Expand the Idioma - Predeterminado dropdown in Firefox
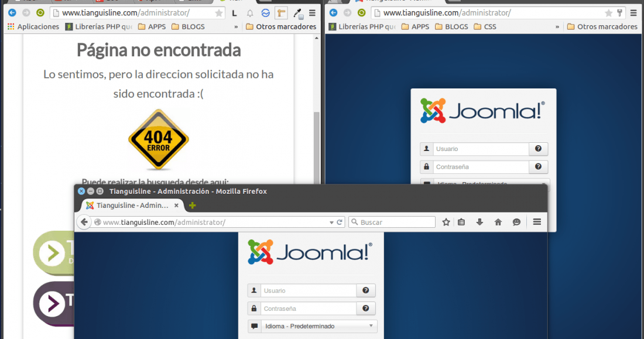 [312, 326]
